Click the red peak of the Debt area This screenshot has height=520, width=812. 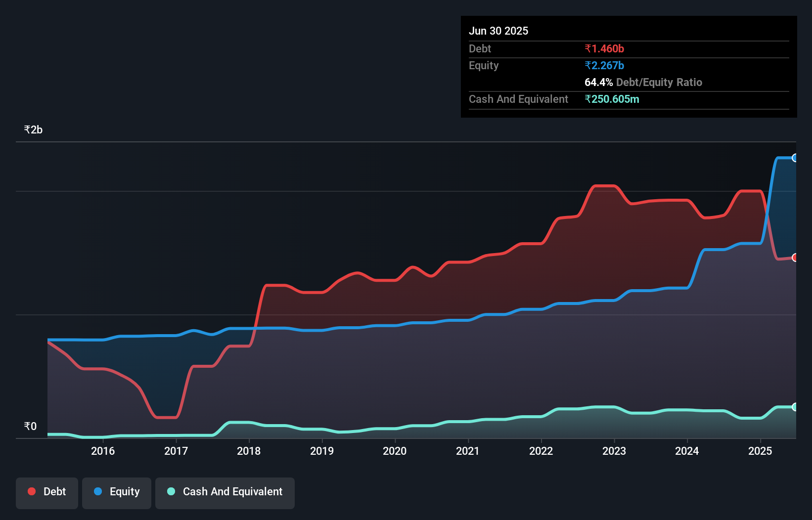point(606,187)
